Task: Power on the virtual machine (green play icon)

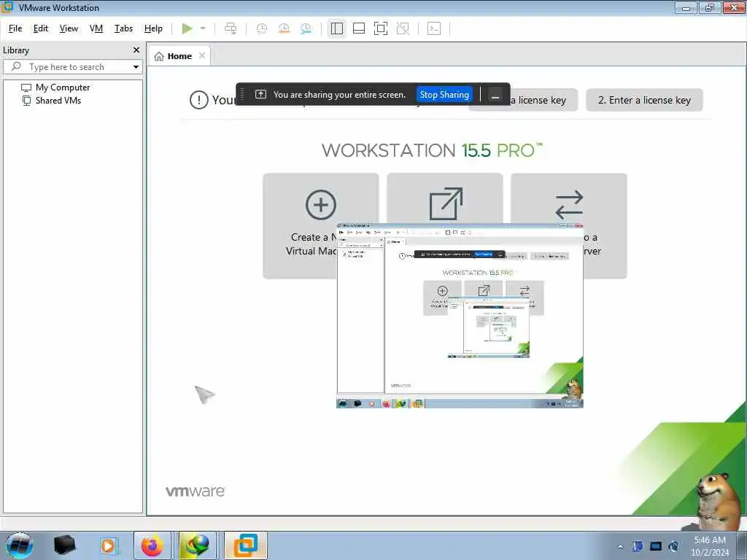Action: coord(187,28)
